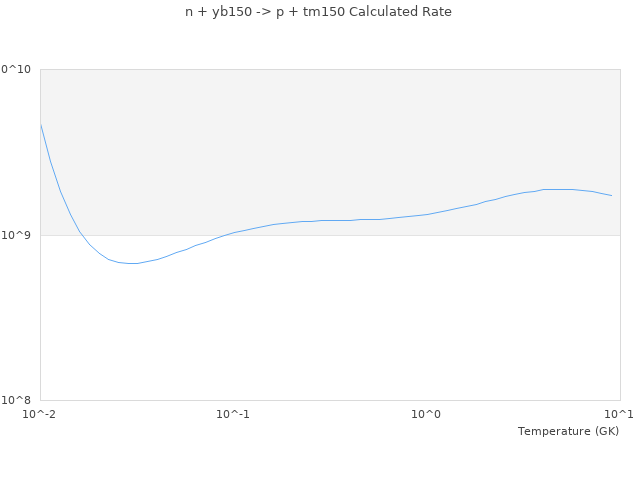Click the right end of the blue curve
This screenshot has width=640, height=480.
coord(612,195)
